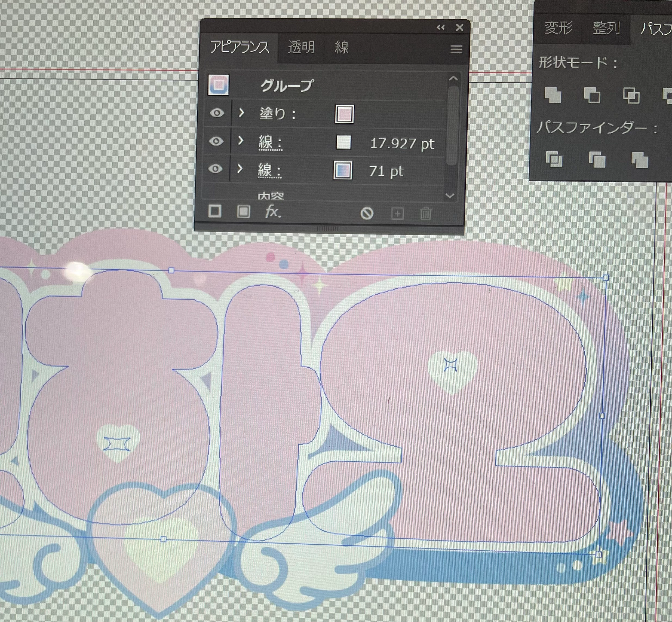Expand the 17.927 pt 線 stroke row
This screenshot has height=622, width=672.
pos(241,140)
